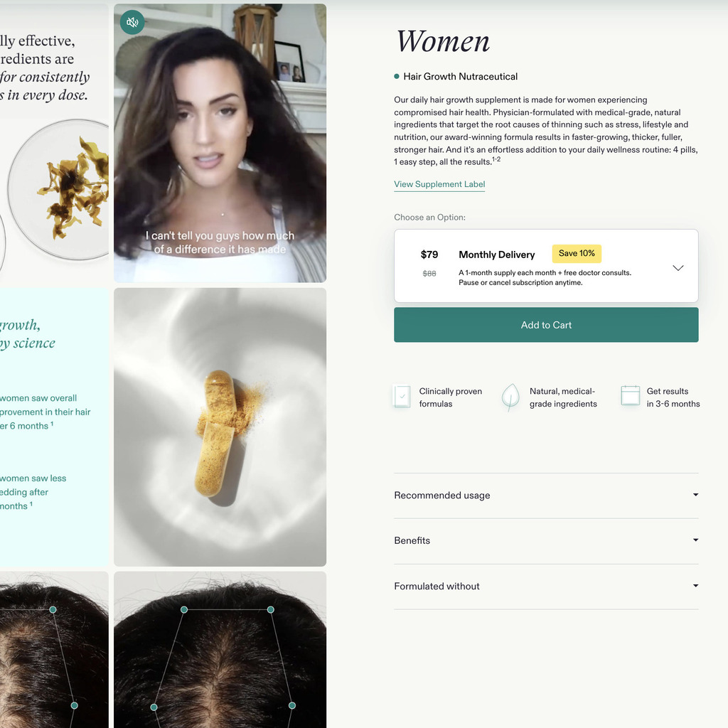Image resolution: width=728 pixels, height=728 pixels.
Task: Click the Clinically proven formulas icon
Action: [x=402, y=397]
